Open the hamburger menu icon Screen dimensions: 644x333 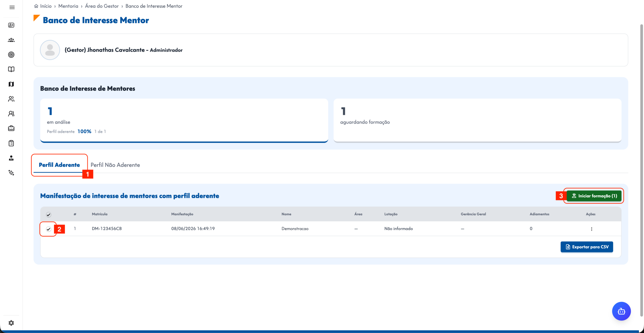(12, 7)
